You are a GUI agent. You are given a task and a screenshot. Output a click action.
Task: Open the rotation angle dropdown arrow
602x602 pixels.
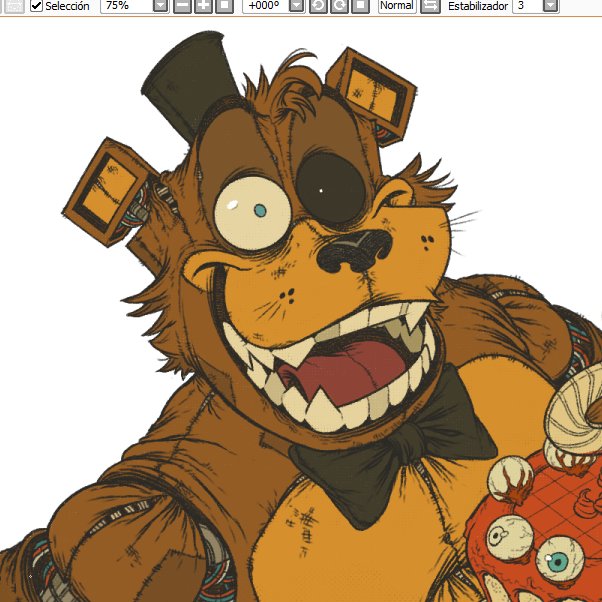point(297,6)
